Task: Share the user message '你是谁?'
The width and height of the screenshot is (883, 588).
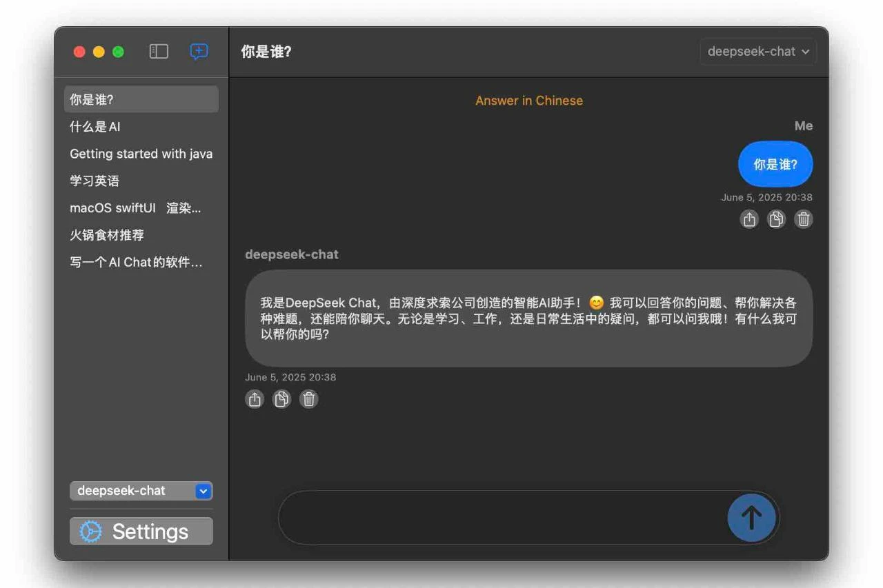Action: tap(749, 219)
